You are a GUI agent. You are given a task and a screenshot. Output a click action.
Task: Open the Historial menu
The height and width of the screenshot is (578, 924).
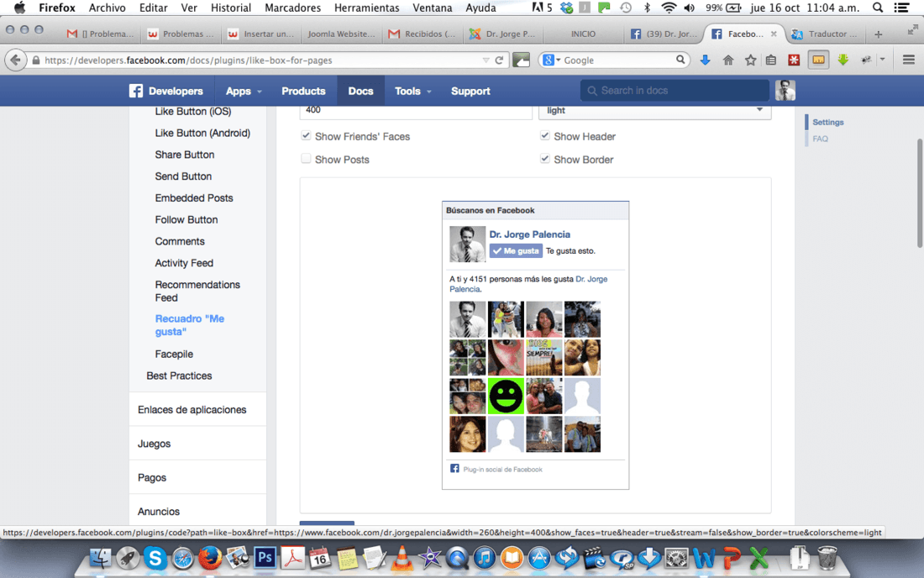point(230,8)
